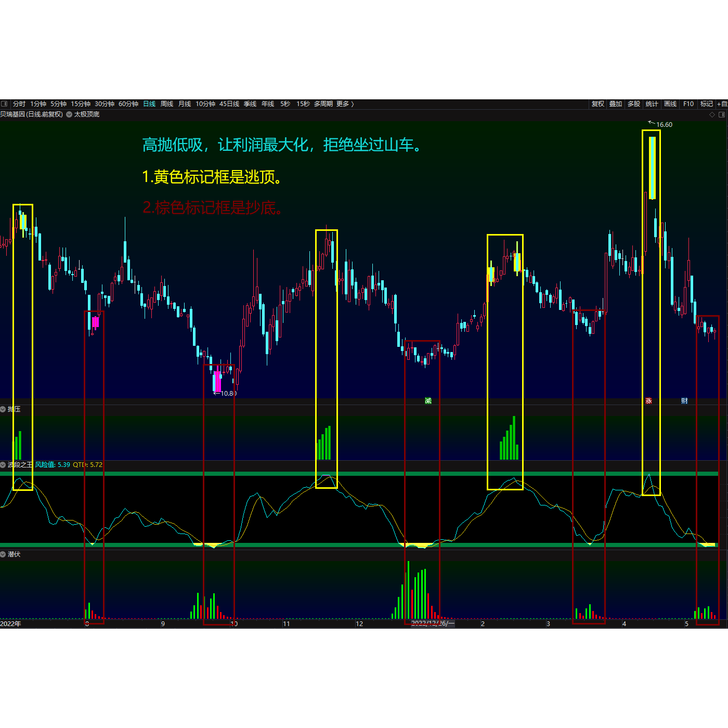This screenshot has height=728, width=728.
Task: Click the 标记 mark button
Action: pyautogui.click(x=707, y=104)
